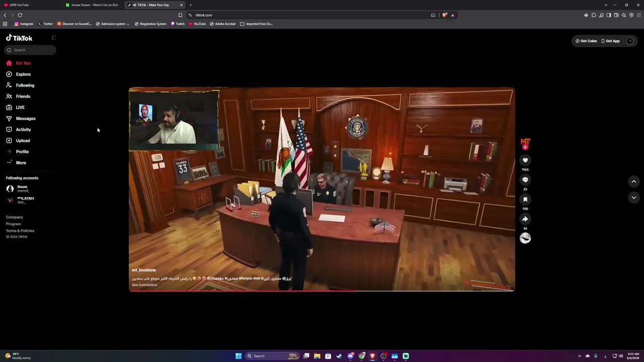Open the browser apps grid icon
644x362 pixels.
[x=5, y=24]
